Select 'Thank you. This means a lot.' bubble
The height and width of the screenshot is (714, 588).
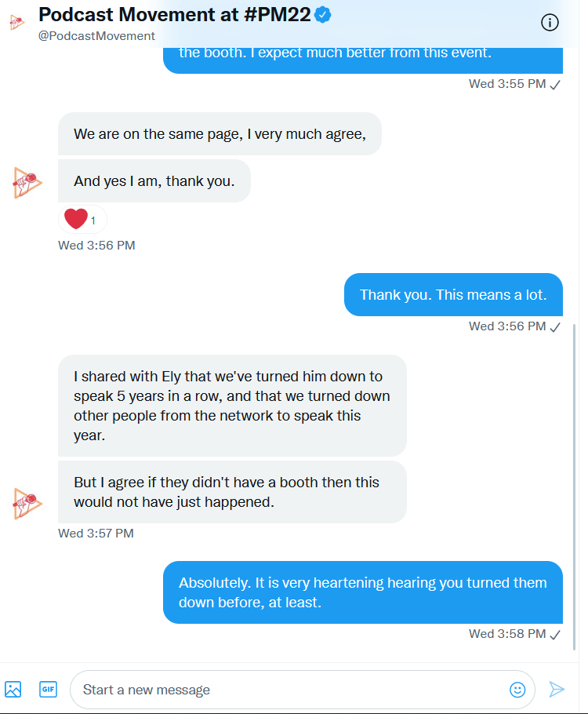pyautogui.click(x=453, y=295)
